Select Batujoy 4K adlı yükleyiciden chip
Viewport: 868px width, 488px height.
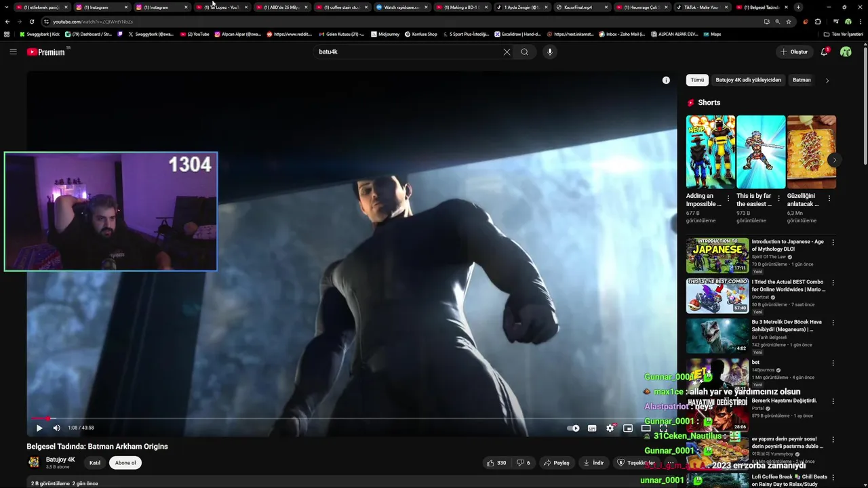[x=749, y=80]
